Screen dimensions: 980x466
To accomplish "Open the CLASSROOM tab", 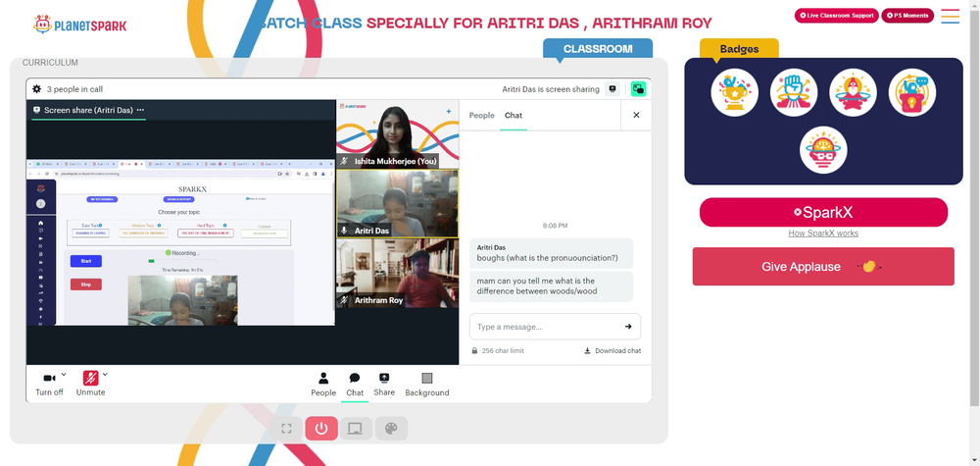I will (598, 49).
